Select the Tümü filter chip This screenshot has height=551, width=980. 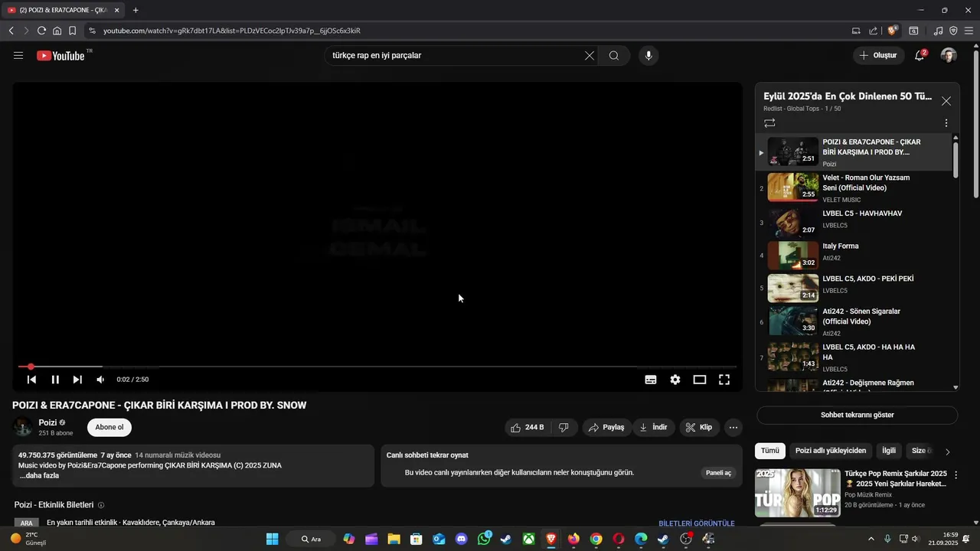tap(770, 451)
